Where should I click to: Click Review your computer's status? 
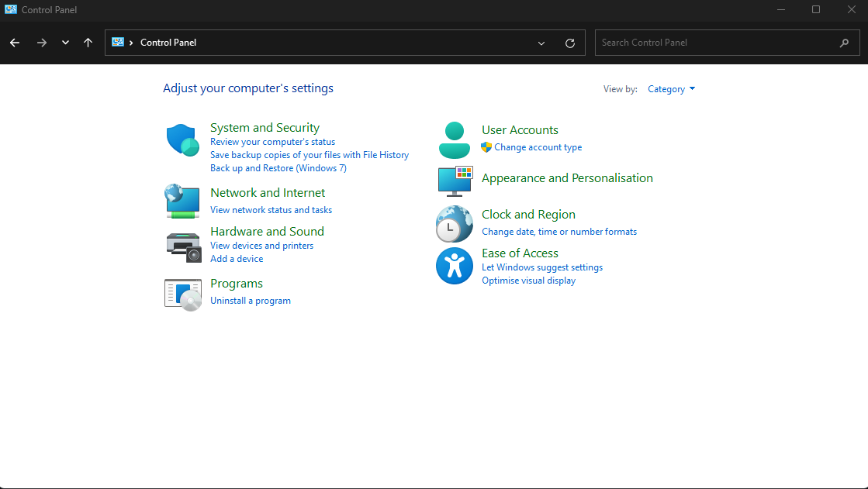272,142
